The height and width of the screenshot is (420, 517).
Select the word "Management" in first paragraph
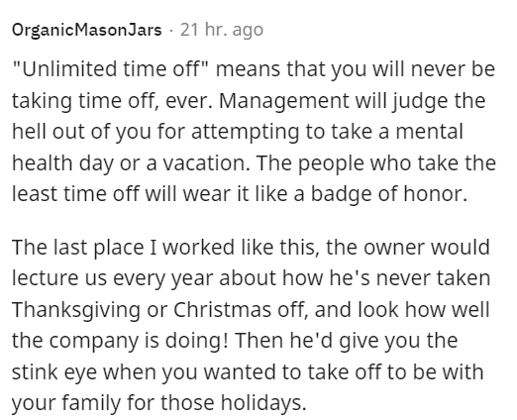283,100
